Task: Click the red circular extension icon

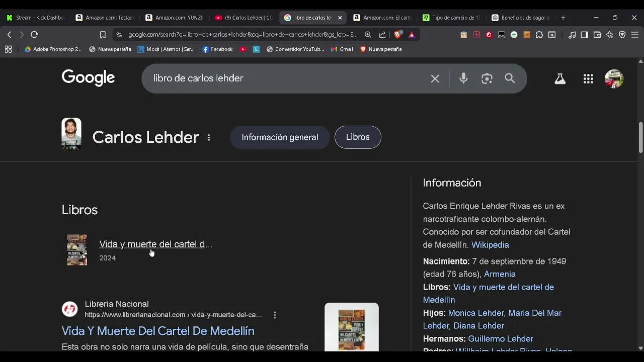Action: pos(489,35)
